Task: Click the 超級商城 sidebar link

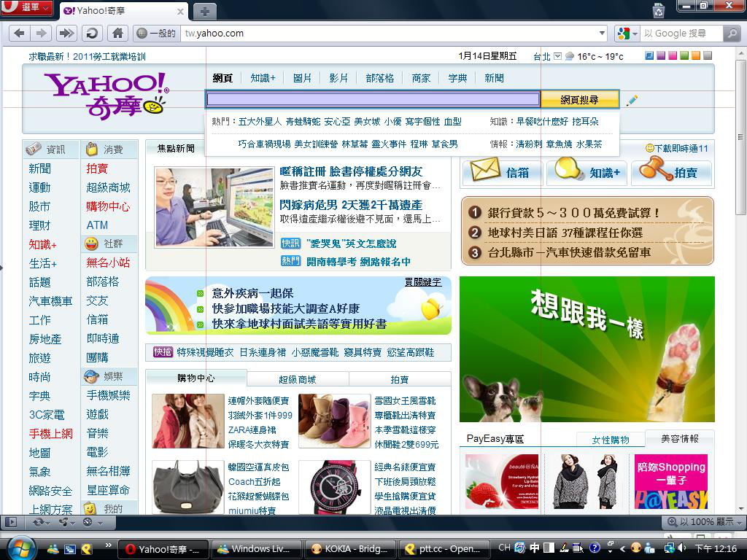Action: [x=108, y=187]
